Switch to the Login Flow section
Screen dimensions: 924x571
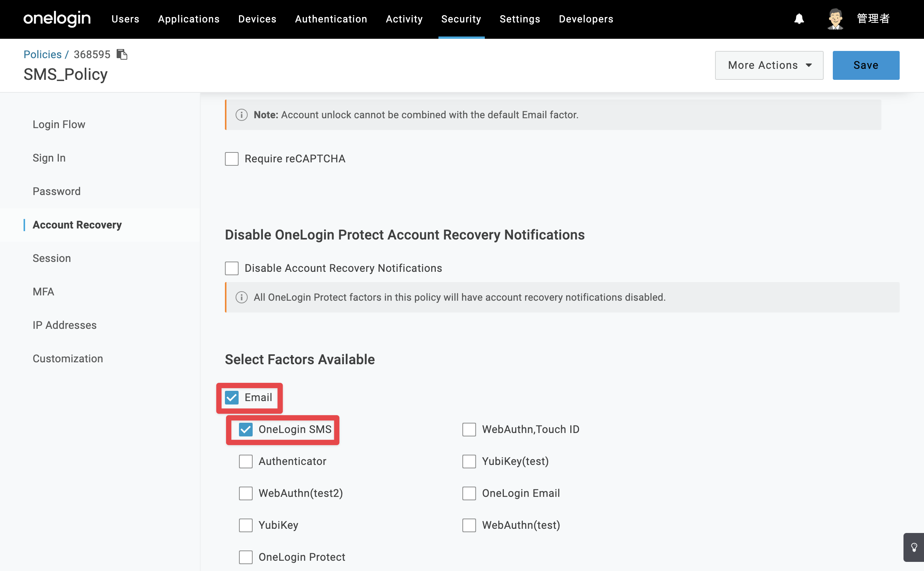[59, 124]
